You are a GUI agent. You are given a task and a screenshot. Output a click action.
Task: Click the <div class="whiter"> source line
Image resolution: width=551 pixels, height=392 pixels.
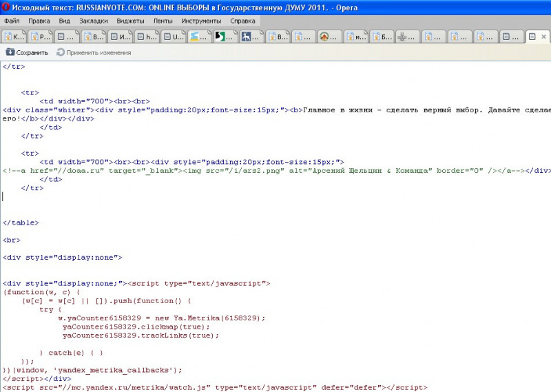(x=277, y=110)
